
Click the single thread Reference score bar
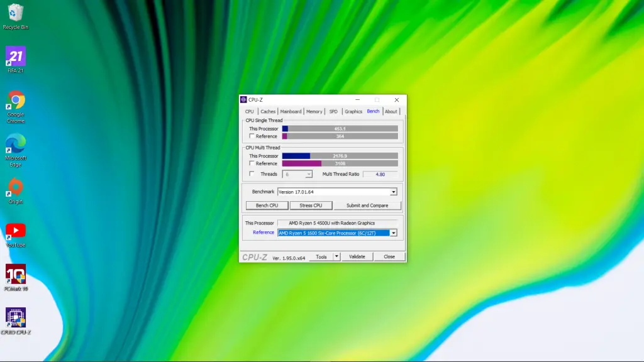[340, 136]
